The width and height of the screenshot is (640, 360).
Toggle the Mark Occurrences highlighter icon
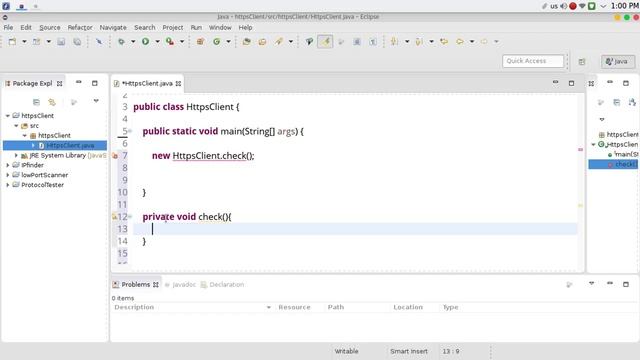(x=325, y=42)
